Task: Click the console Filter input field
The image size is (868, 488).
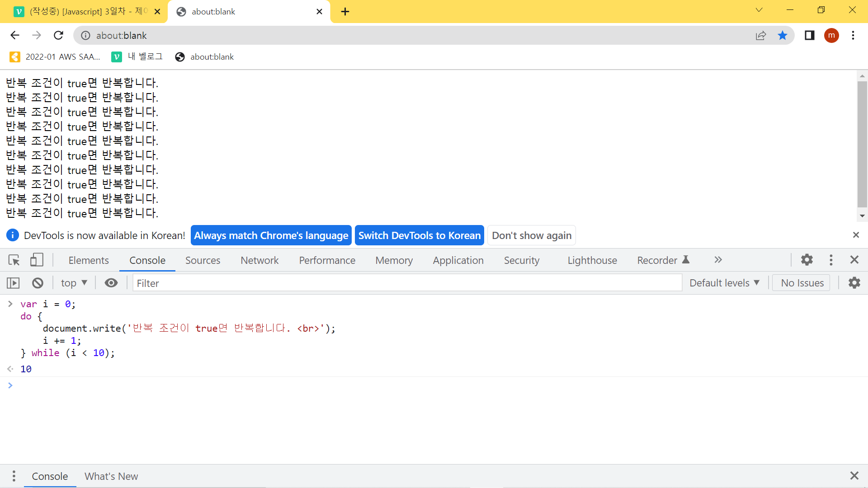Action: [x=407, y=283]
